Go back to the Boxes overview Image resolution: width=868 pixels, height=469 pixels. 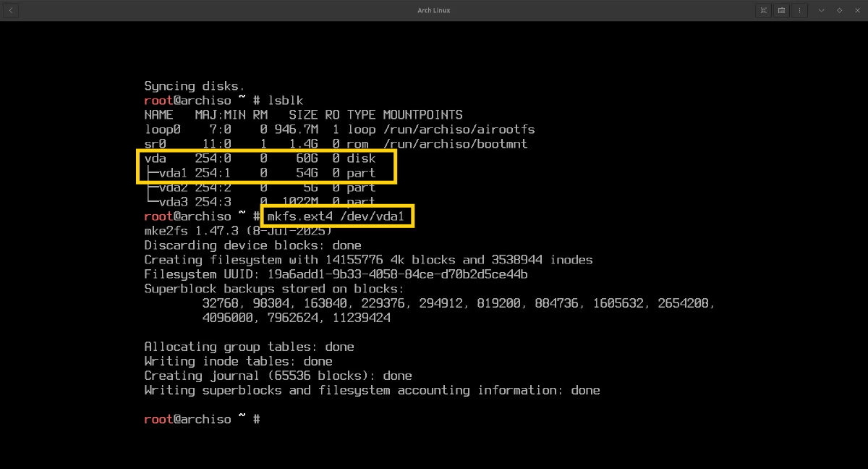12,10
